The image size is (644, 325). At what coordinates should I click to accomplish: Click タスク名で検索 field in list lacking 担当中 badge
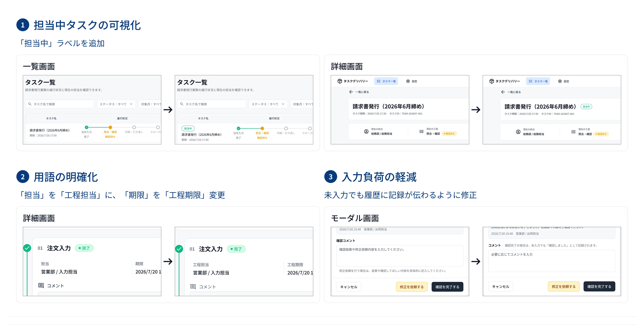[60, 104]
